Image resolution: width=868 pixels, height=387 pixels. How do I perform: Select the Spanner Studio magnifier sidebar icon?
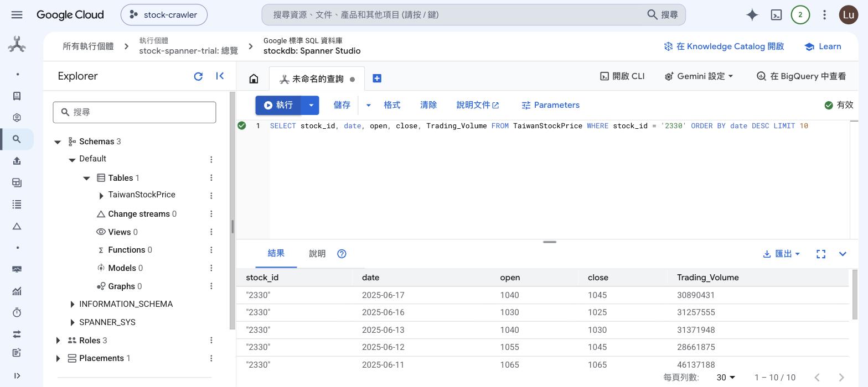click(17, 139)
